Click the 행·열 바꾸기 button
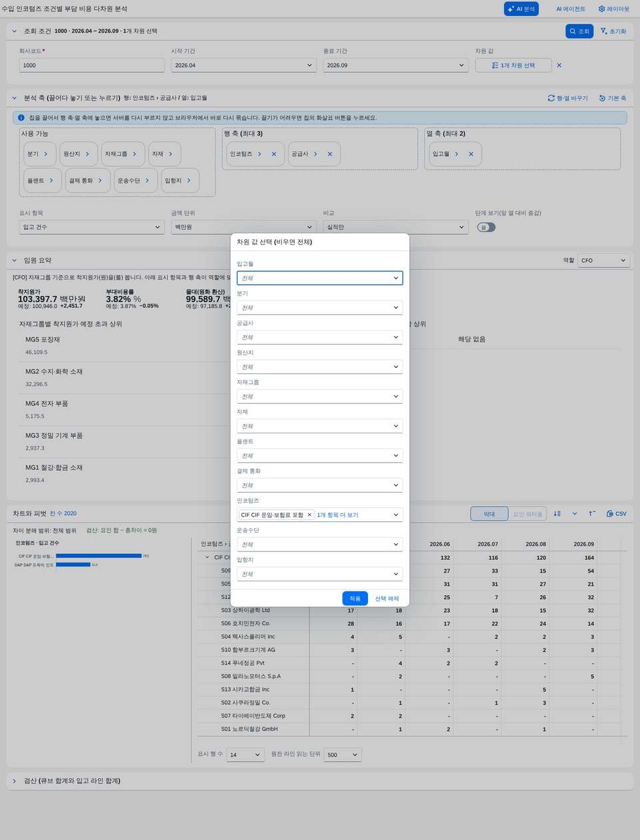 coord(568,98)
